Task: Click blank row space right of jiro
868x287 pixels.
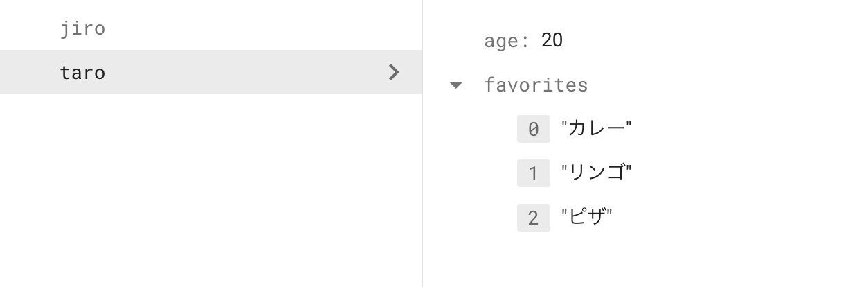Action: click(x=242, y=28)
